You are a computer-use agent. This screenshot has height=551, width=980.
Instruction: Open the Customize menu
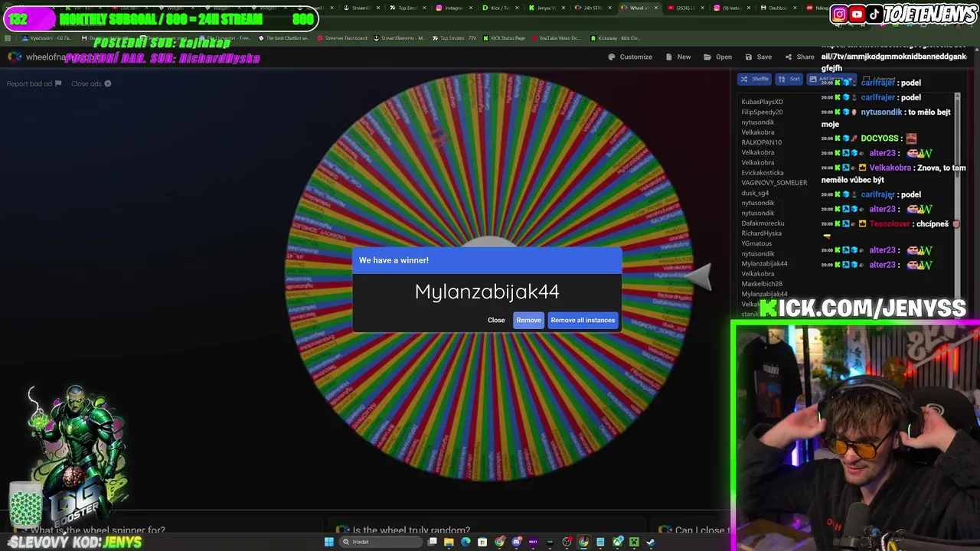click(x=630, y=57)
